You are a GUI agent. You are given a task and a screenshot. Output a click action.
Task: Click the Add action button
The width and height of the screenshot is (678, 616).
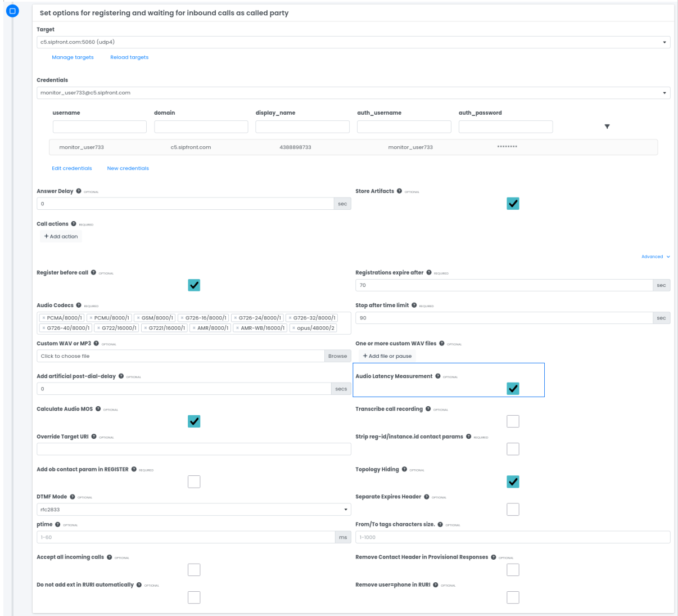point(61,237)
